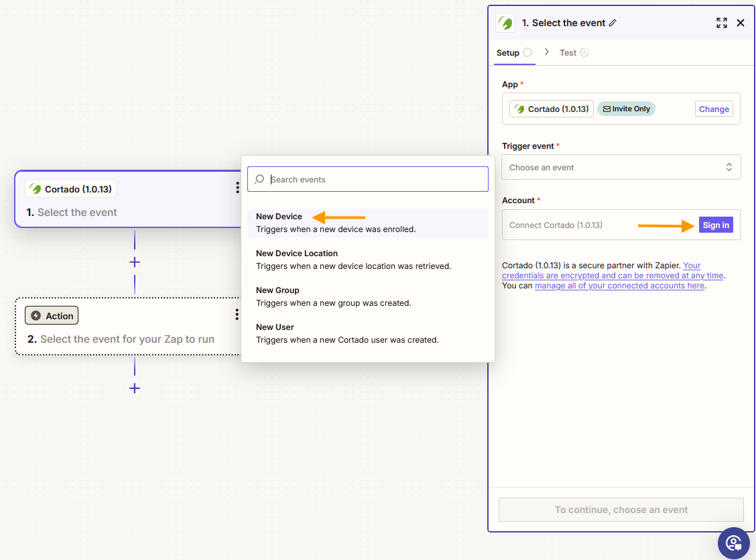
Task: Open the Choose an event dropdown
Action: 621,168
